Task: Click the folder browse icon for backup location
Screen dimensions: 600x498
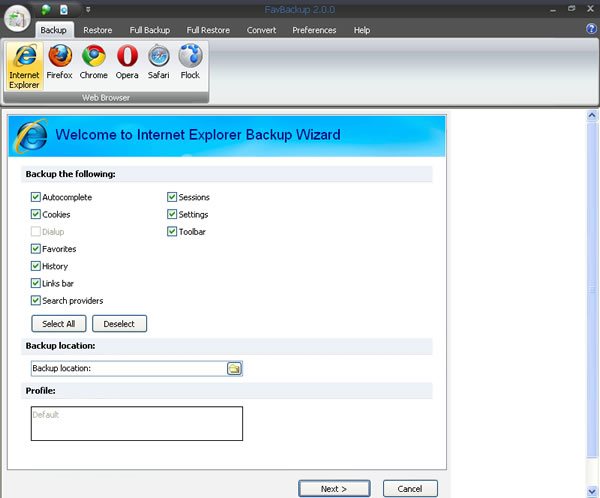Action: (234, 369)
